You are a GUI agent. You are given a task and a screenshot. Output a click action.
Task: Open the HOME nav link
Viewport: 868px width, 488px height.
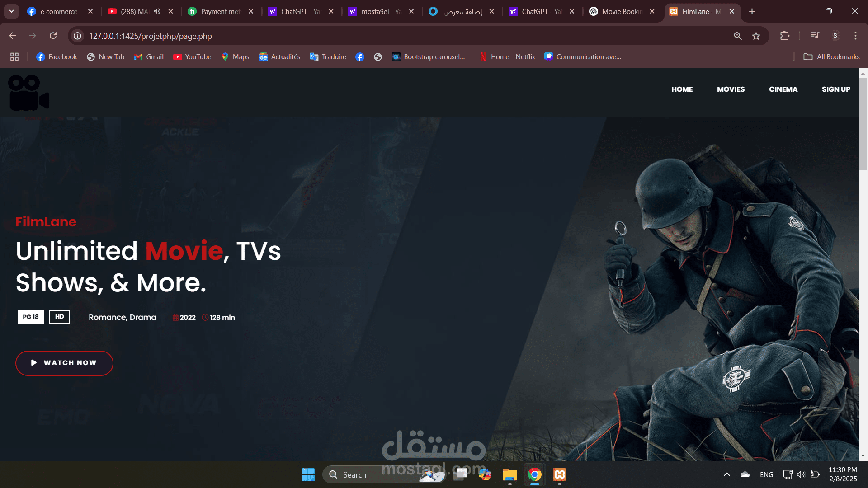click(682, 89)
